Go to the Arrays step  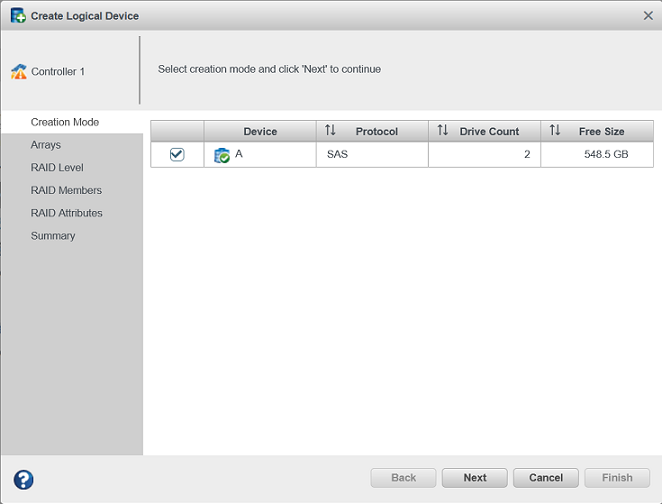point(46,145)
